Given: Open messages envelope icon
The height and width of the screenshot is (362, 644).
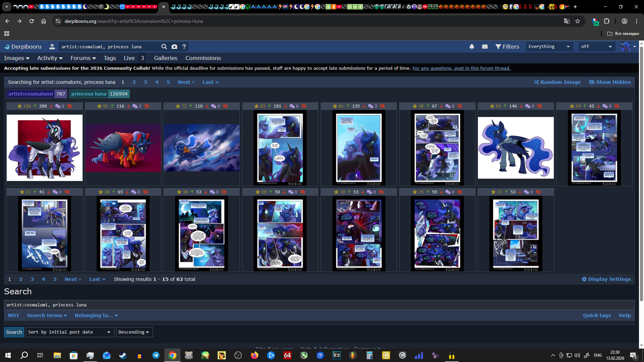Looking at the screenshot, I should coord(485,47).
